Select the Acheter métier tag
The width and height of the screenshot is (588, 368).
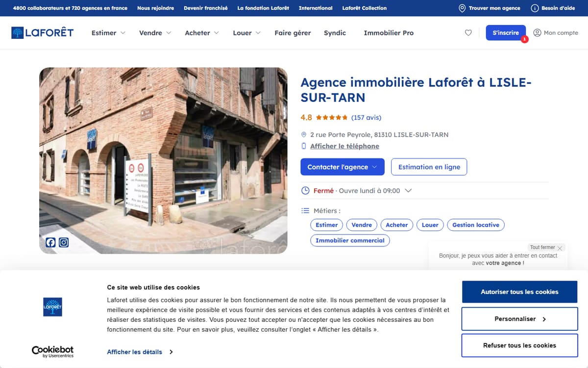397,225
